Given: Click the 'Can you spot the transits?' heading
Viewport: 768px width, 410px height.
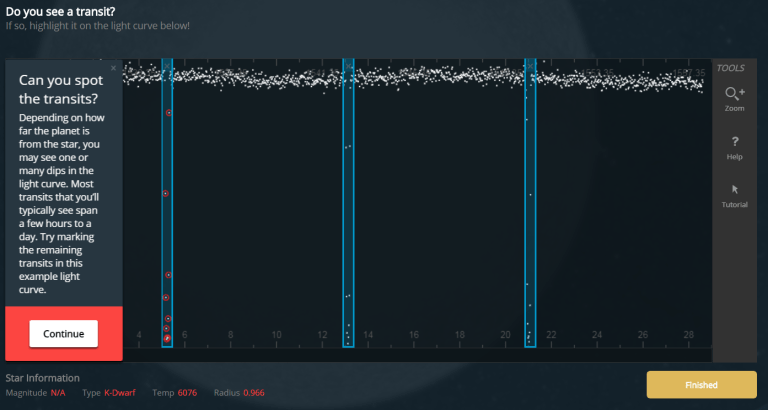Looking at the screenshot, I should (x=59, y=88).
